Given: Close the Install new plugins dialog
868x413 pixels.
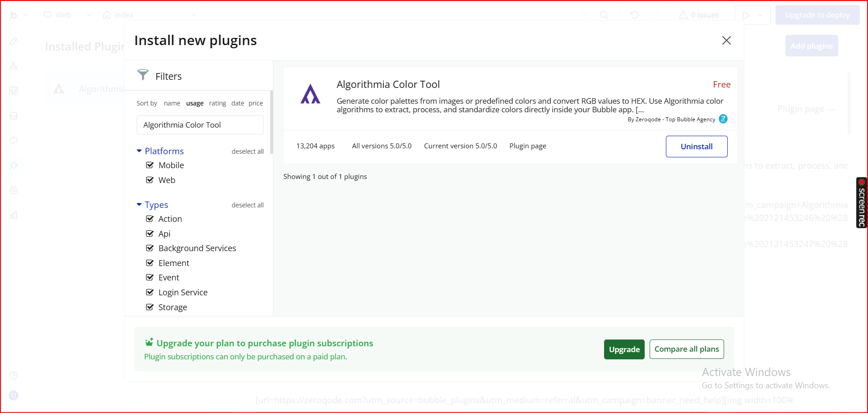Looking at the screenshot, I should (x=726, y=41).
